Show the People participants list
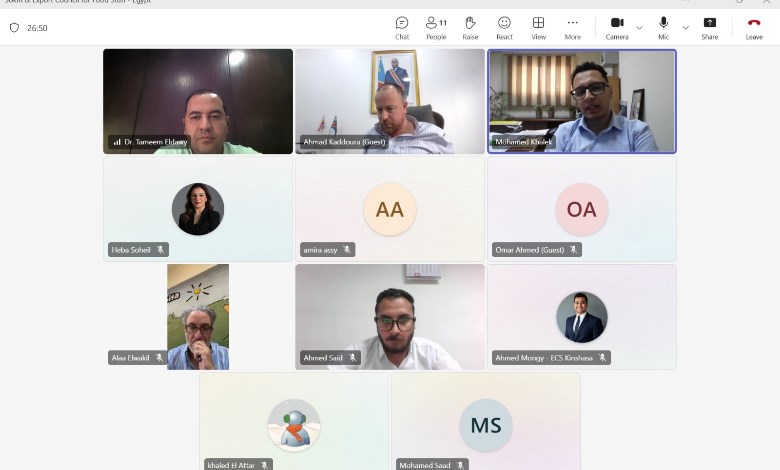The image size is (780, 470). point(436,28)
